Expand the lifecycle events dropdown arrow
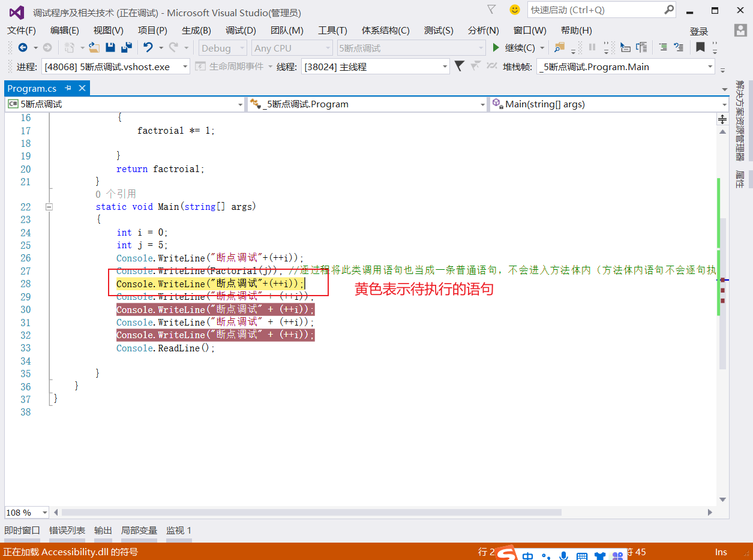The height and width of the screenshot is (560, 753). click(x=270, y=67)
